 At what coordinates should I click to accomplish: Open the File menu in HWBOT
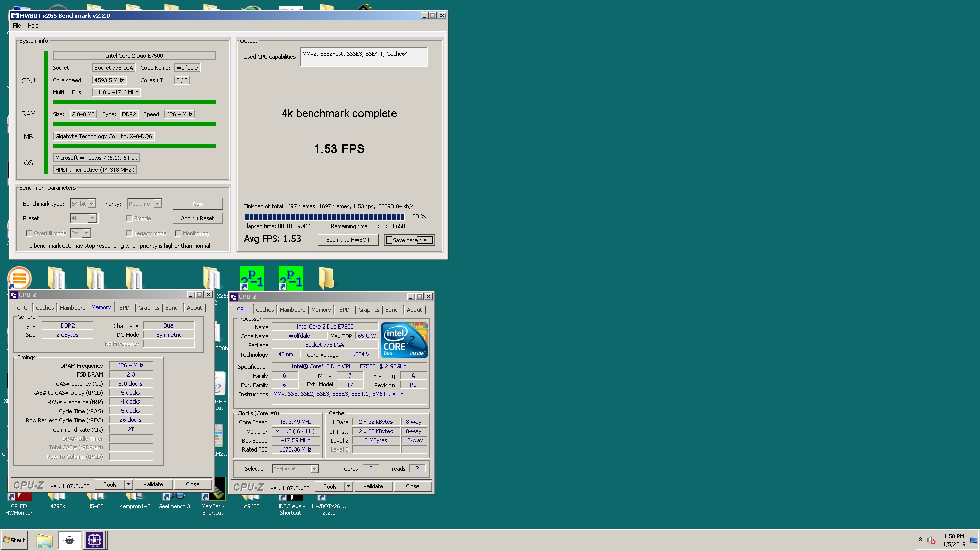(x=17, y=26)
